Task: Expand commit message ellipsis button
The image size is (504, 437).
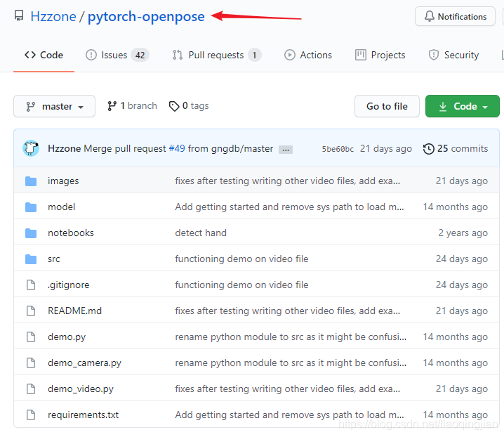Action: 286,150
